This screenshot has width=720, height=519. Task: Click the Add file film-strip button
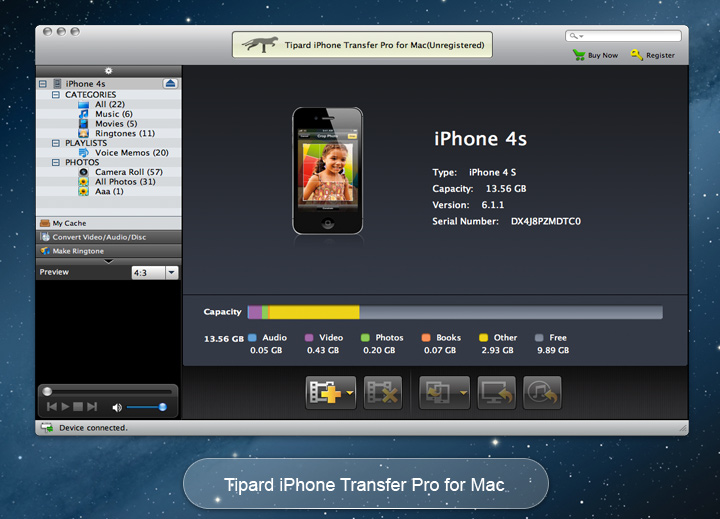pos(325,393)
